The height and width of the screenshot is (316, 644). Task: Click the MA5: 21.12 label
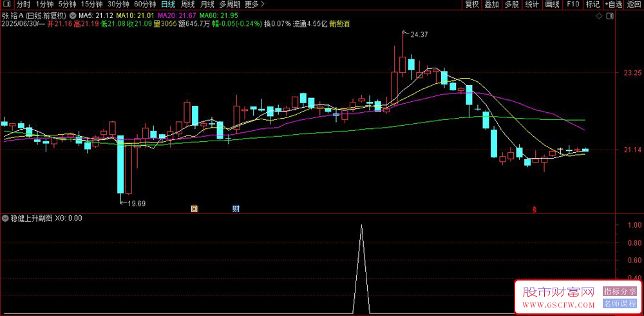click(x=96, y=16)
